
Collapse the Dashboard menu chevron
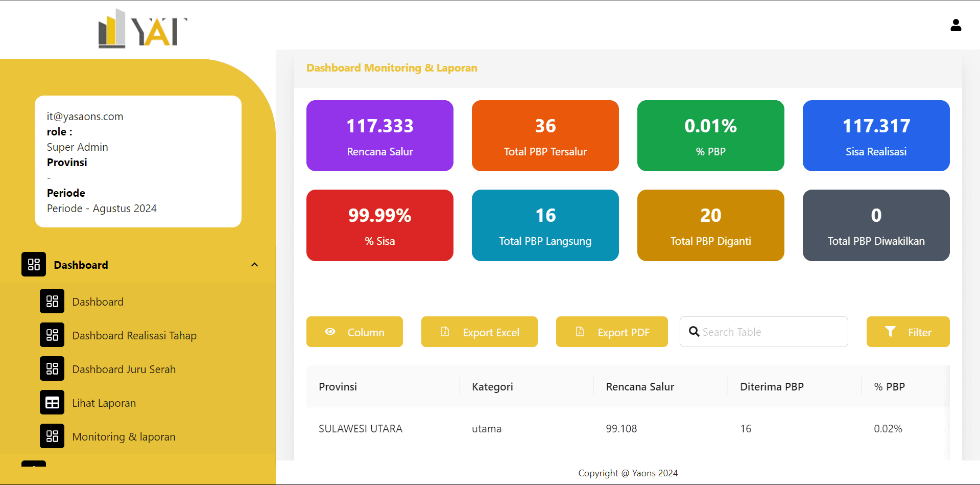pos(254,265)
